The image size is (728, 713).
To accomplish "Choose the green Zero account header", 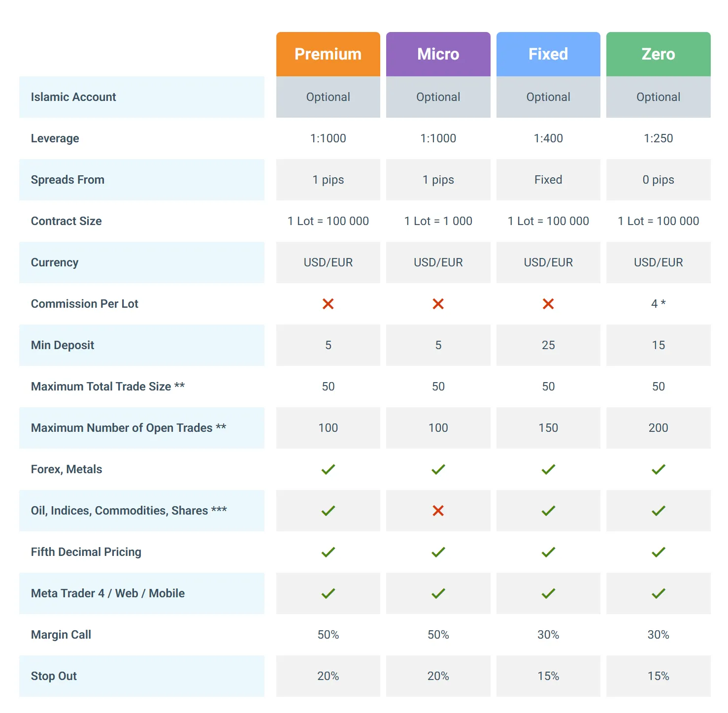I will [658, 54].
